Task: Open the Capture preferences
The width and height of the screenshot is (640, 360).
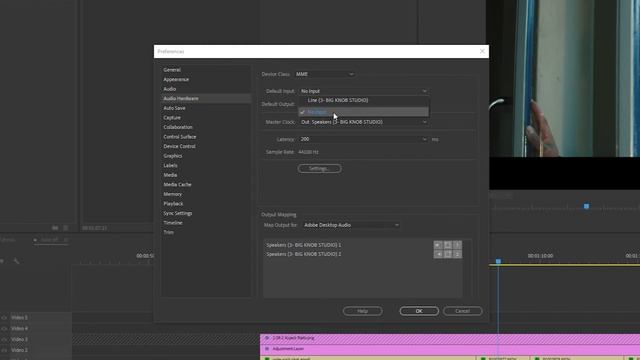Action: point(172,118)
